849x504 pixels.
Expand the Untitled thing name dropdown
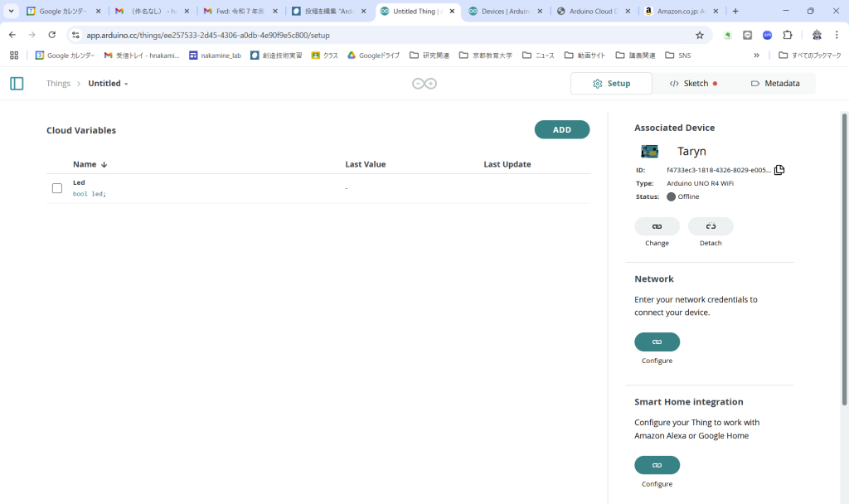(109, 84)
